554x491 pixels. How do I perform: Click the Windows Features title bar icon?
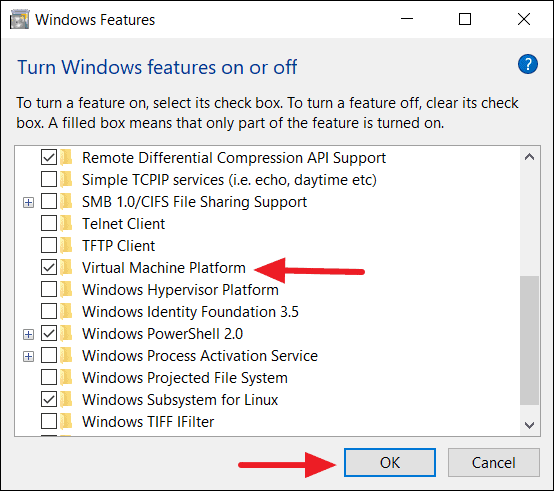click(x=19, y=19)
